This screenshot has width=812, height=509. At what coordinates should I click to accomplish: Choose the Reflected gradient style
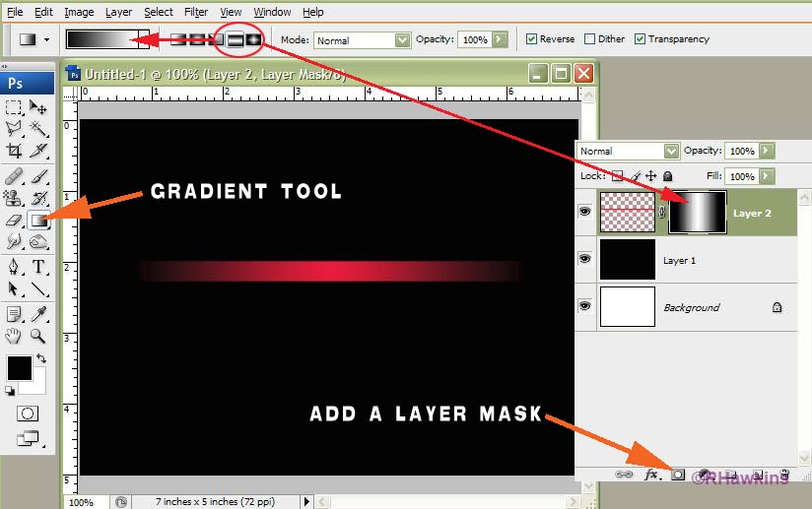coord(236,39)
